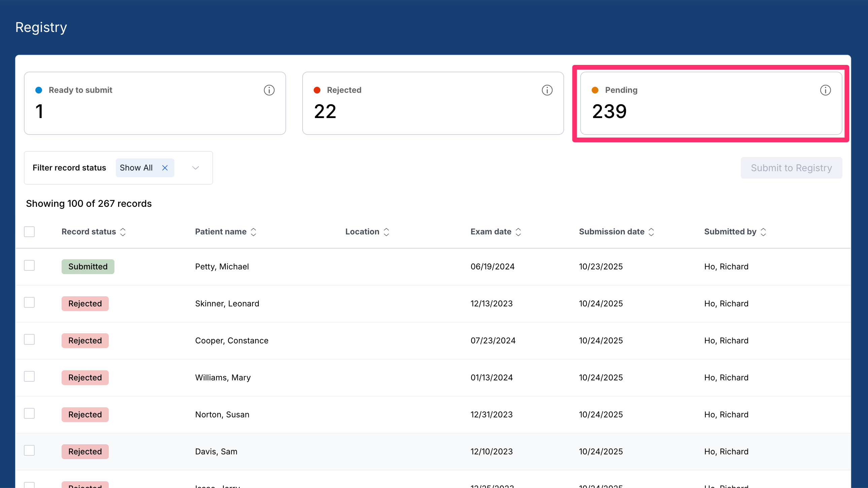This screenshot has width=868, height=488.
Task: Open the Rejected card info icon
Action: [x=547, y=90]
